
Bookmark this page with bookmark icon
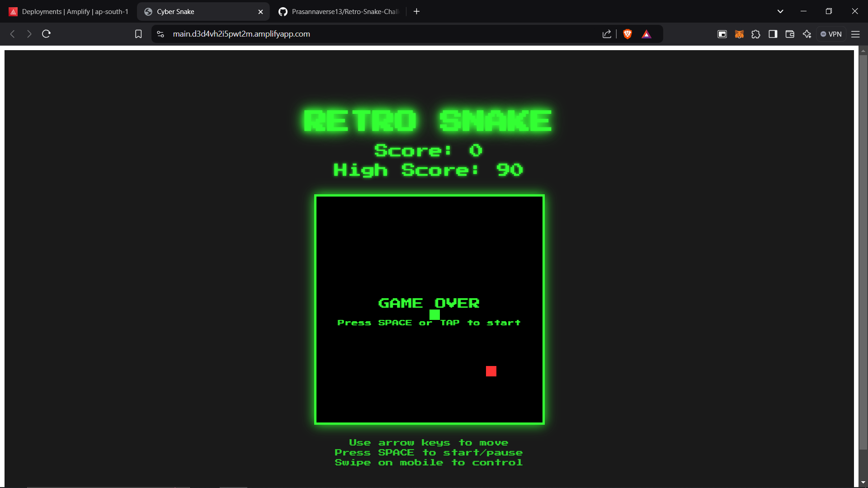pyautogui.click(x=138, y=34)
